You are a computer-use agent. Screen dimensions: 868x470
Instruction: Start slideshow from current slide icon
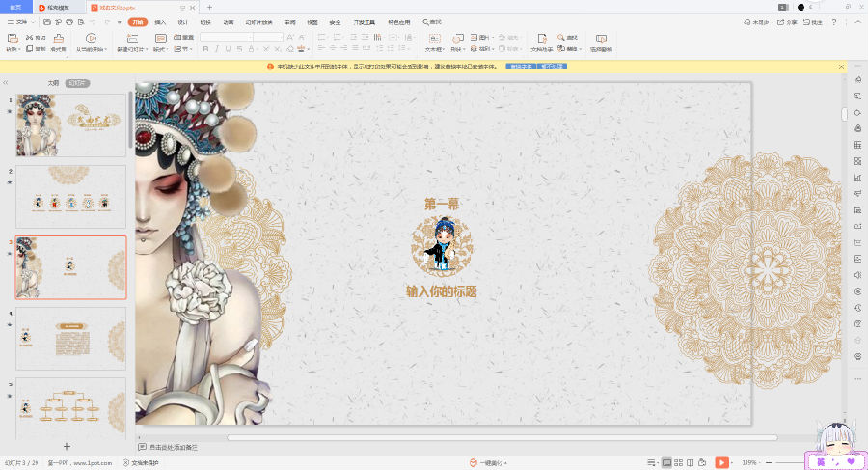click(x=91, y=39)
